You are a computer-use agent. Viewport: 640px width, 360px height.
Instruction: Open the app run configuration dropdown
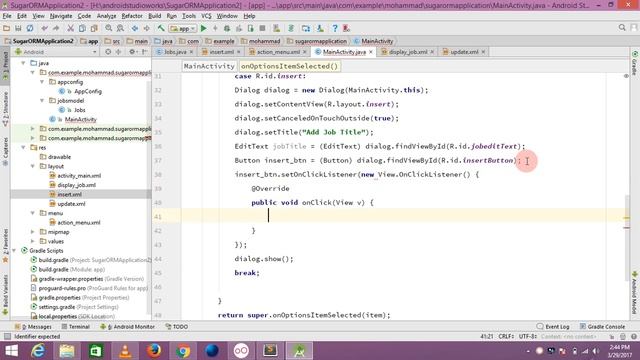(x=182, y=29)
